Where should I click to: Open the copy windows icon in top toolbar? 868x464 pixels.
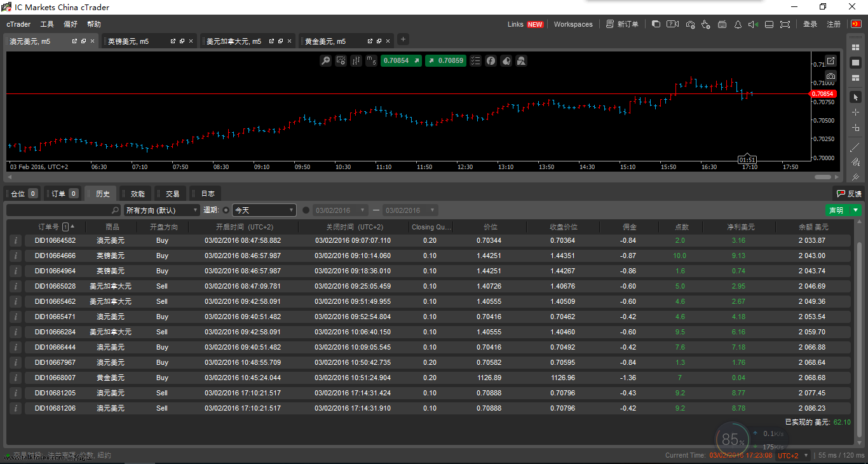click(656, 24)
